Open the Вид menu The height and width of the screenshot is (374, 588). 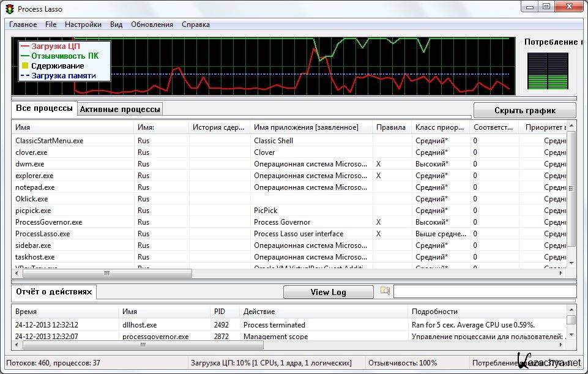tap(116, 24)
